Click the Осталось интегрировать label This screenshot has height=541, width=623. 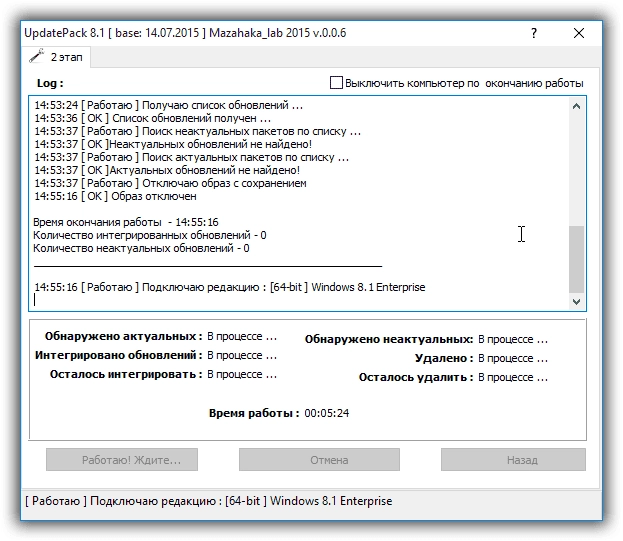click(x=126, y=374)
